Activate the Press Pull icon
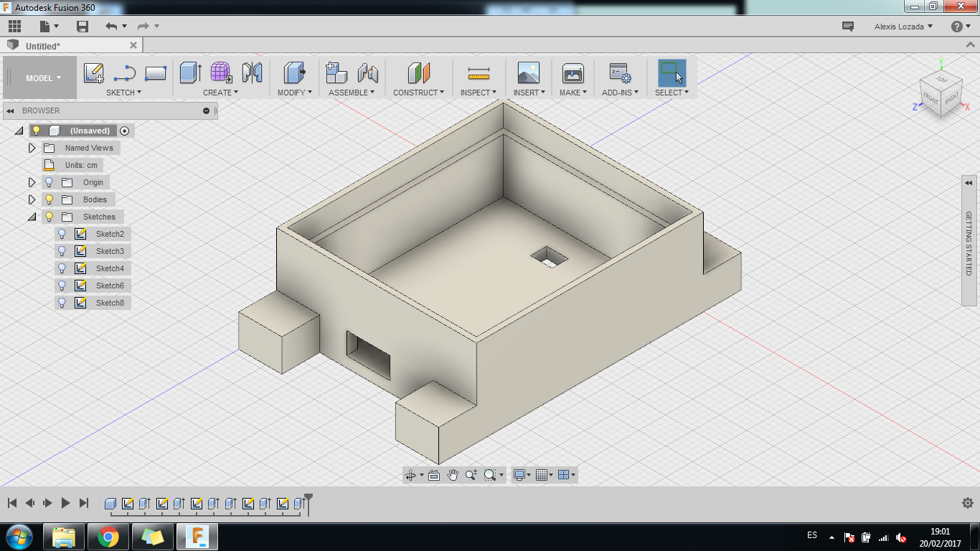The width and height of the screenshot is (980, 551). [x=294, y=72]
